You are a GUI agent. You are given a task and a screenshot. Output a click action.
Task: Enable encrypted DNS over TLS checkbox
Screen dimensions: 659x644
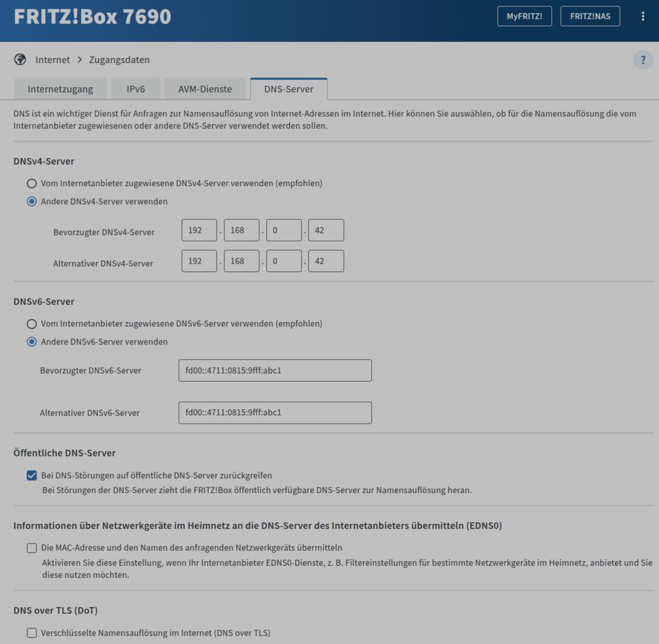32,633
